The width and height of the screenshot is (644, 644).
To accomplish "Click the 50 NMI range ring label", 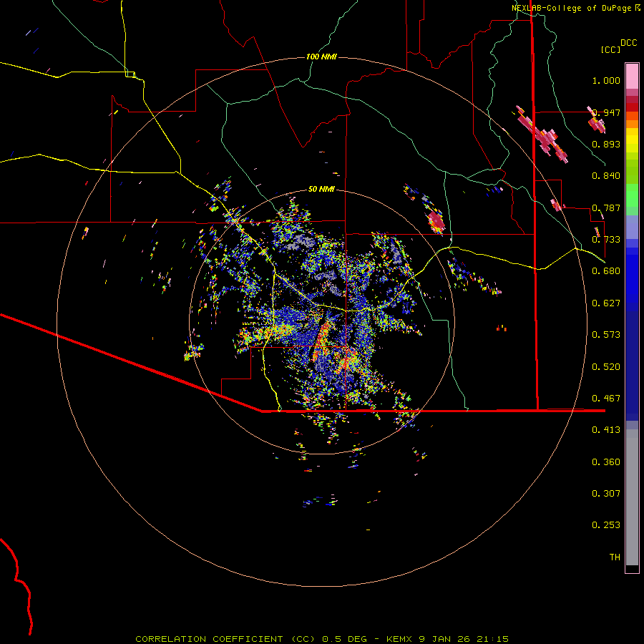I will (321, 189).
